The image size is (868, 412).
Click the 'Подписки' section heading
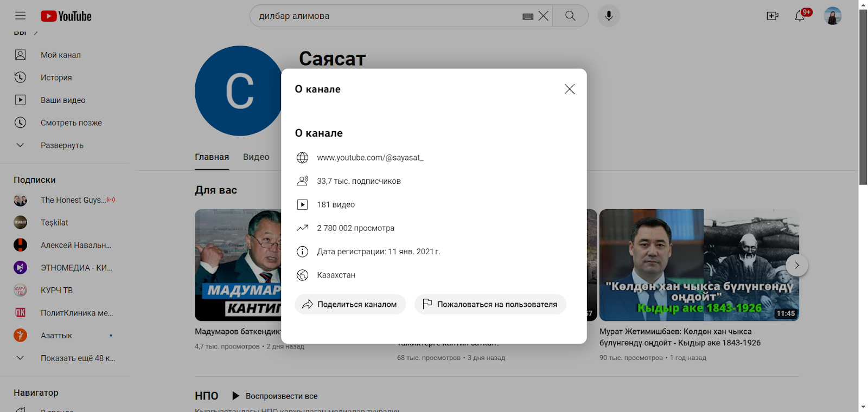pyautogui.click(x=35, y=180)
